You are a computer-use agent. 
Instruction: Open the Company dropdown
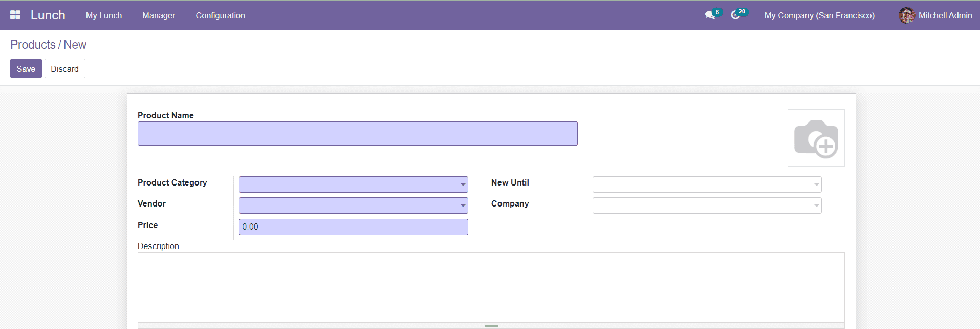pos(816,205)
